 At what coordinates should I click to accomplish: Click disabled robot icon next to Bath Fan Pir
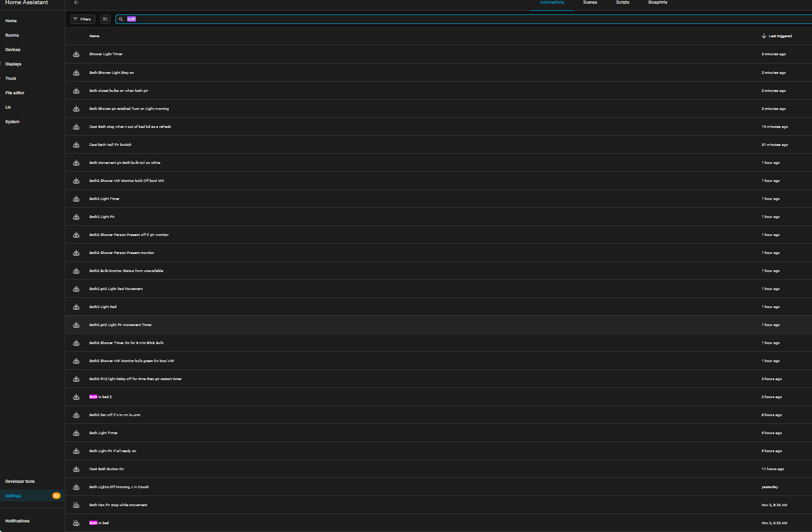pos(76,505)
